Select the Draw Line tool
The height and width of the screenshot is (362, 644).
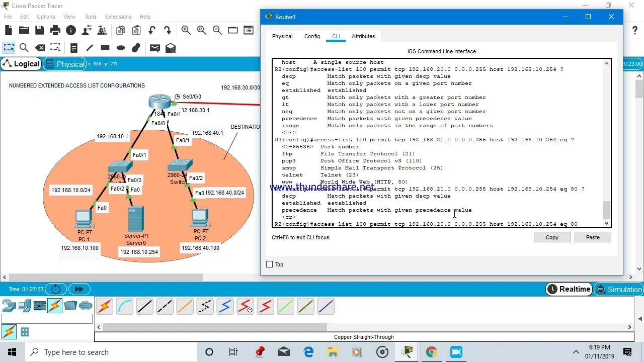point(90,48)
